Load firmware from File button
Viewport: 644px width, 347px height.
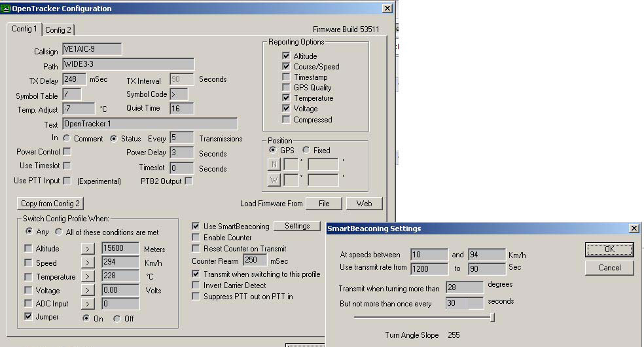click(x=324, y=203)
